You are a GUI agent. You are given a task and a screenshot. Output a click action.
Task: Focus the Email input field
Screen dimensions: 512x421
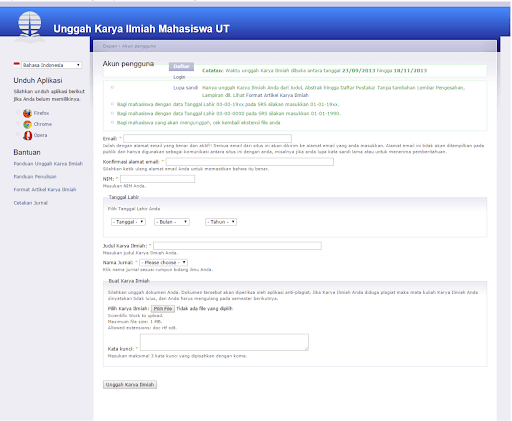point(208,139)
